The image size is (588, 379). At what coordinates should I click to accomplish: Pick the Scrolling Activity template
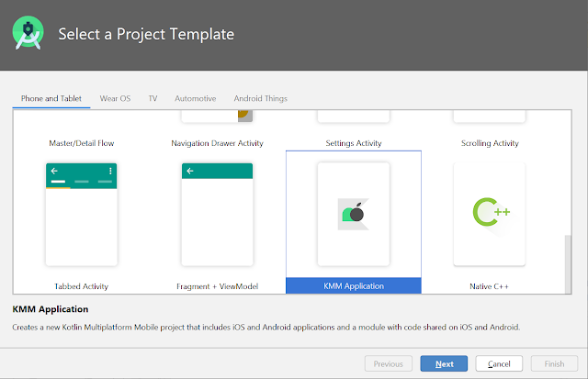pyautogui.click(x=489, y=143)
